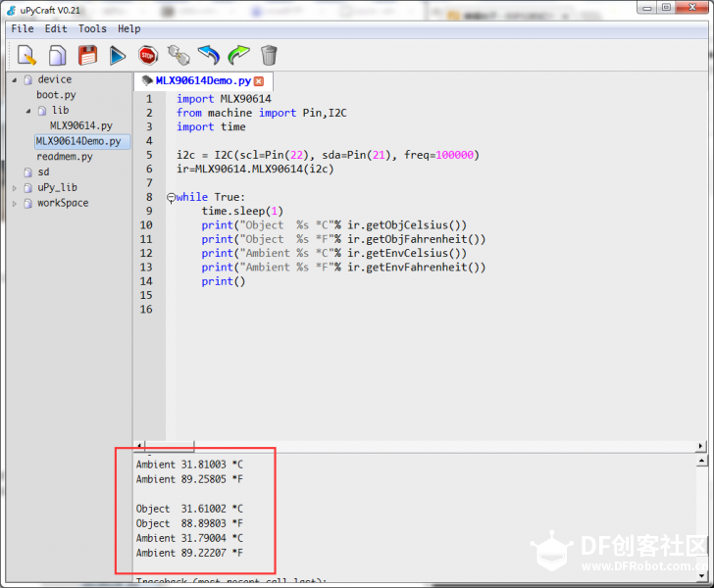Click the blue Undo arrow icon
This screenshot has width=714, height=588.
pos(209,55)
